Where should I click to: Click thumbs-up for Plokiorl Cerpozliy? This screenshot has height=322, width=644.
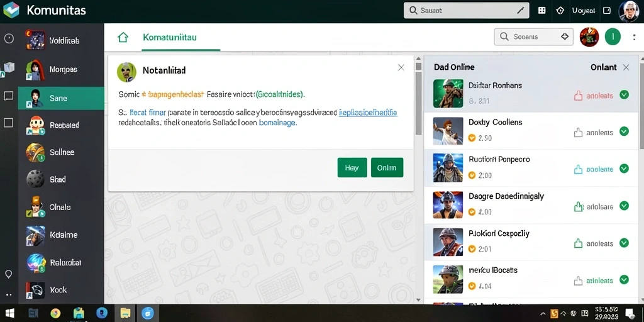[x=578, y=243]
